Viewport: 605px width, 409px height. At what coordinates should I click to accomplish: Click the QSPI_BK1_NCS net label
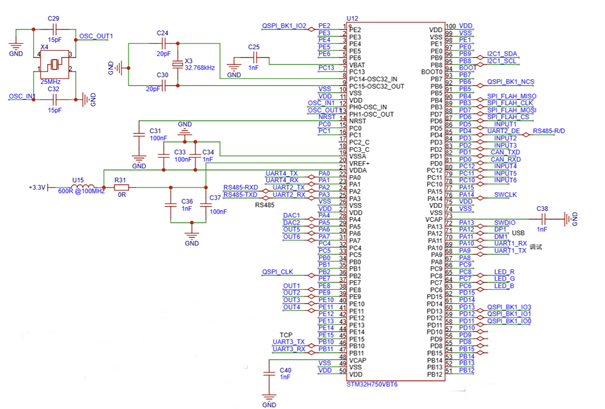[510, 82]
